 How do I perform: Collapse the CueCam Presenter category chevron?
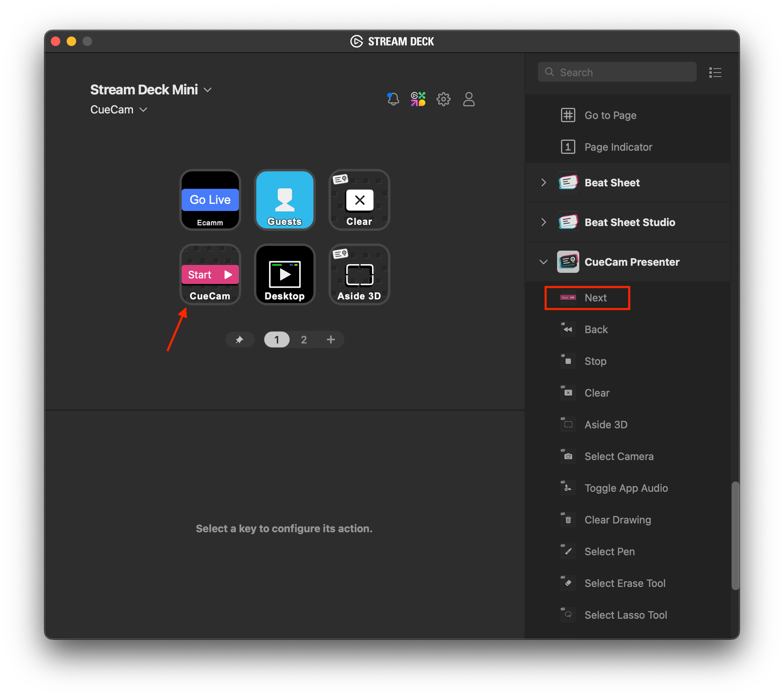point(544,262)
